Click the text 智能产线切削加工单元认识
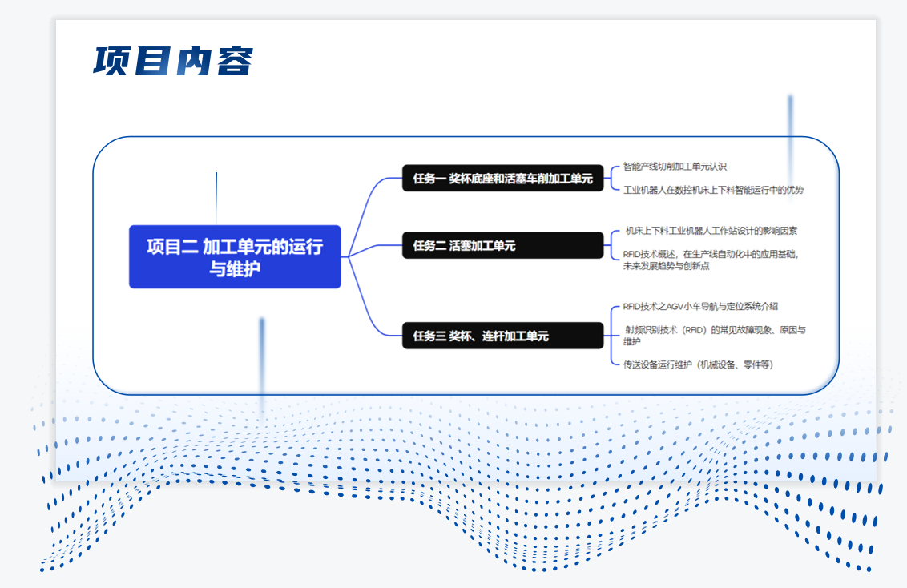 (675, 167)
